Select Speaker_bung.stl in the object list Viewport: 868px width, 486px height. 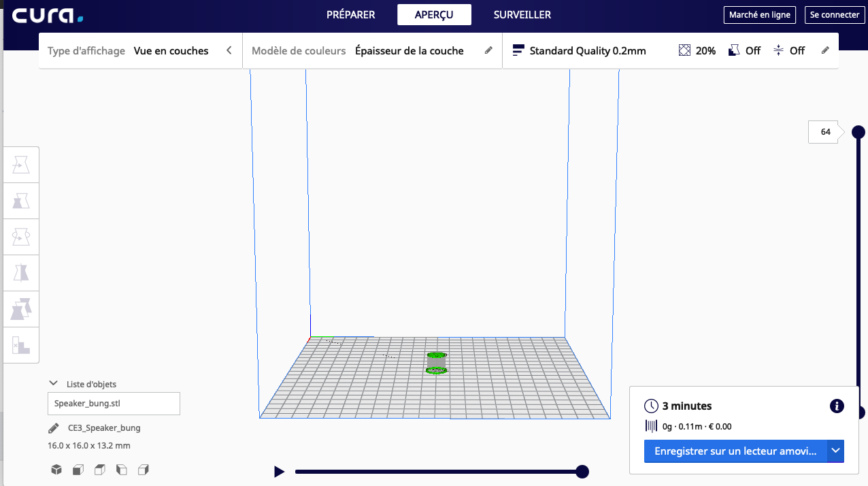click(114, 403)
